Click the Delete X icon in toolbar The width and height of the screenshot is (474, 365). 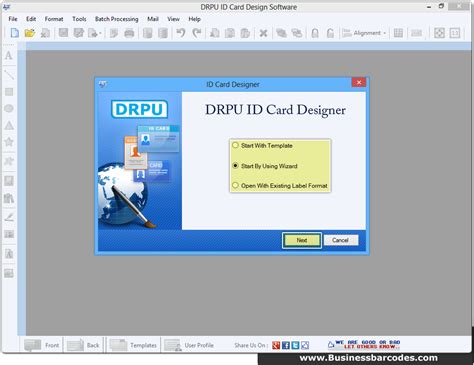[x=263, y=33]
